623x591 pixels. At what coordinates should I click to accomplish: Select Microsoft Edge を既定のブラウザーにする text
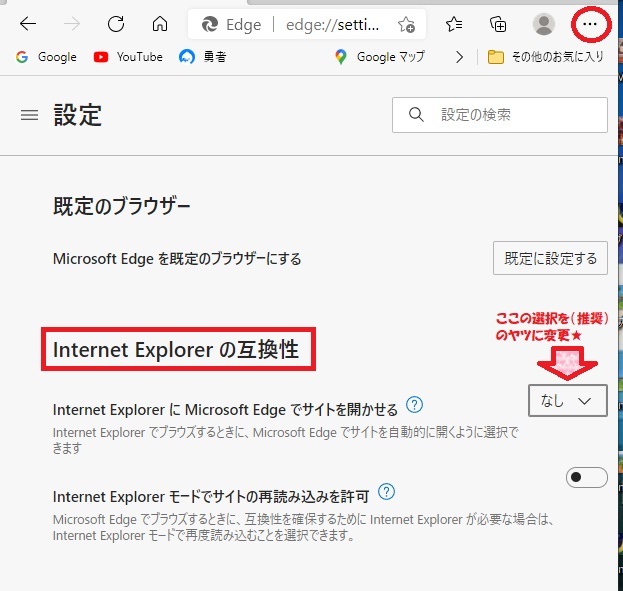[177, 259]
